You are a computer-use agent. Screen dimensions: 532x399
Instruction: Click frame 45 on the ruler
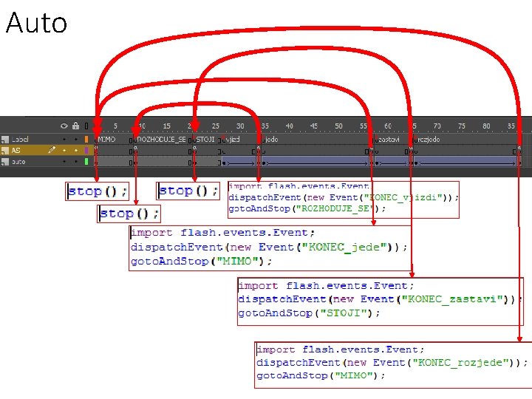coord(314,126)
